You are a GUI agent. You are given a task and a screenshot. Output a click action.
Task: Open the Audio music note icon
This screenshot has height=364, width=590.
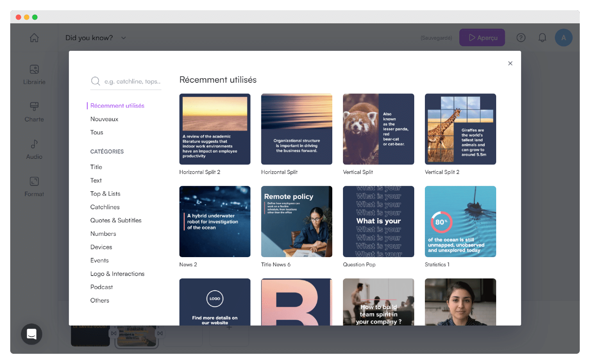click(x=34, y=144)
